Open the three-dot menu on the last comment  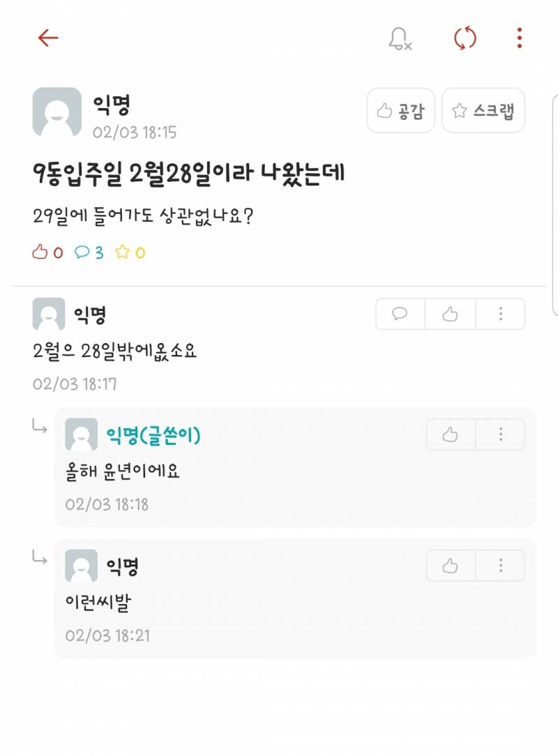click(x=500, y=566)
